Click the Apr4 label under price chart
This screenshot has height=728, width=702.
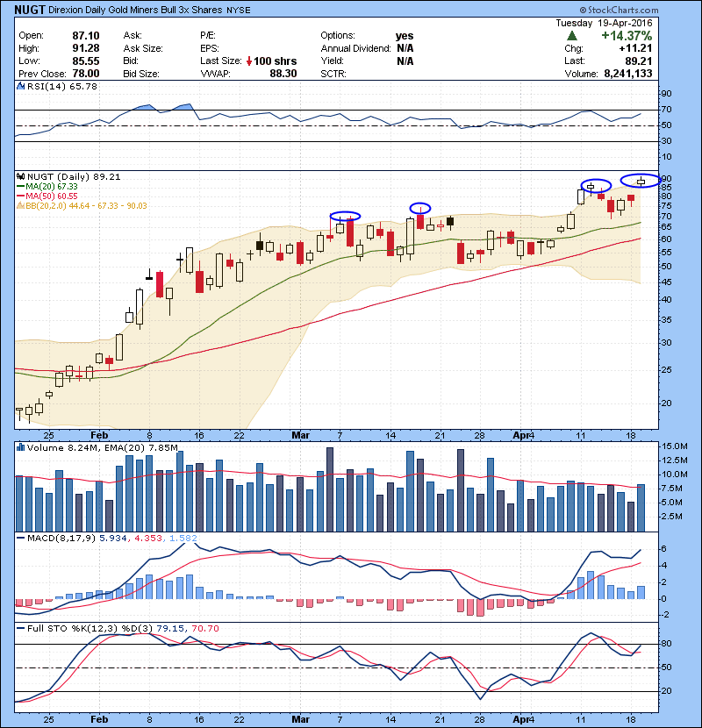click(x=524, y=435)
